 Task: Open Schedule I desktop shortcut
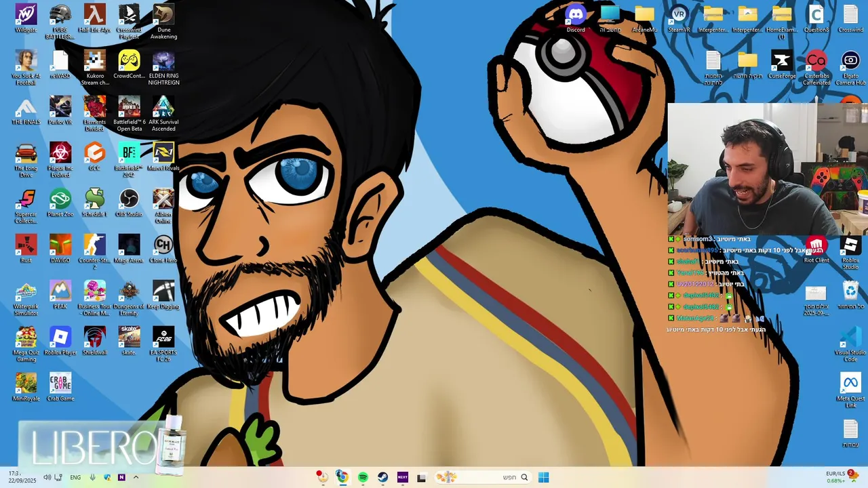95,203
